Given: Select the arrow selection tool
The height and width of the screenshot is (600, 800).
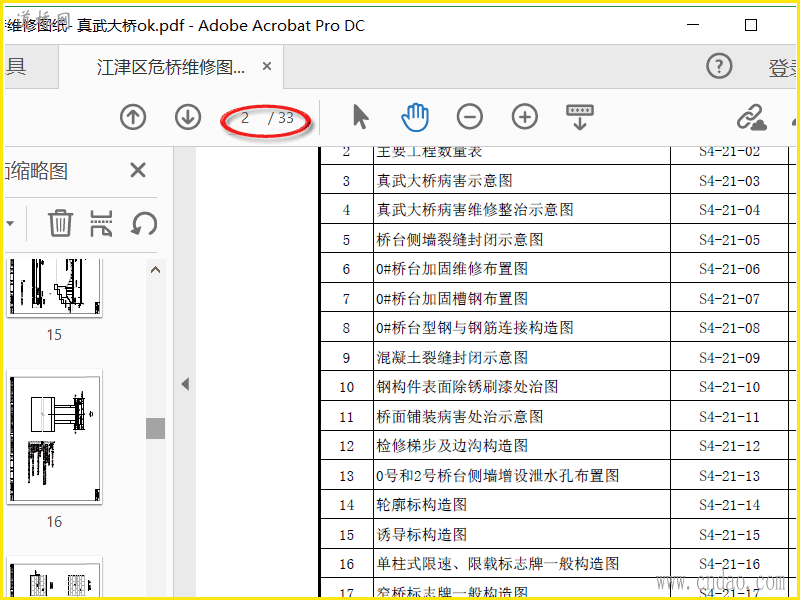Looking at the screenshot, I should pyautogui.click(x=361, y=117).
